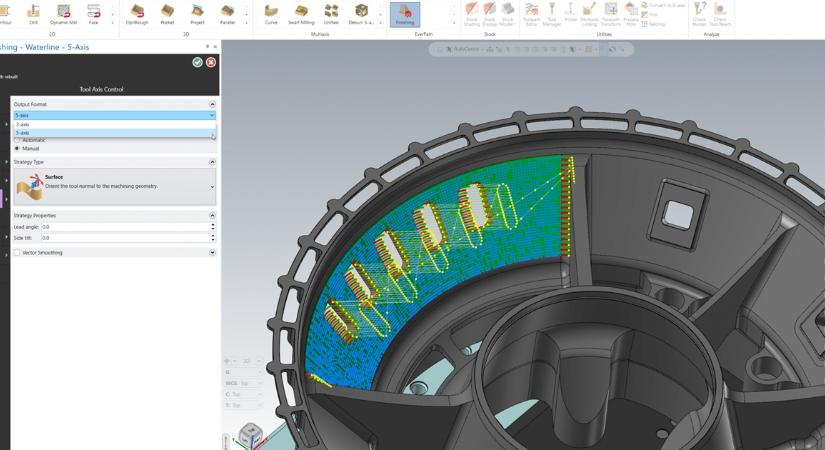The height and width of the screenshot is (450, 825).
Task: Select the Unified multiaxis toolpath
Action: pyautogui.click(x=331, y=14)
